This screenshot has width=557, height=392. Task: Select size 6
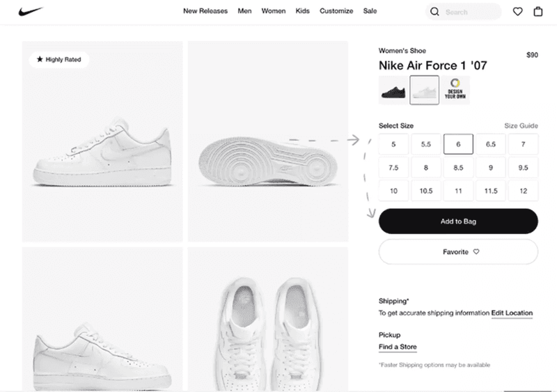(x=458, y=144)
